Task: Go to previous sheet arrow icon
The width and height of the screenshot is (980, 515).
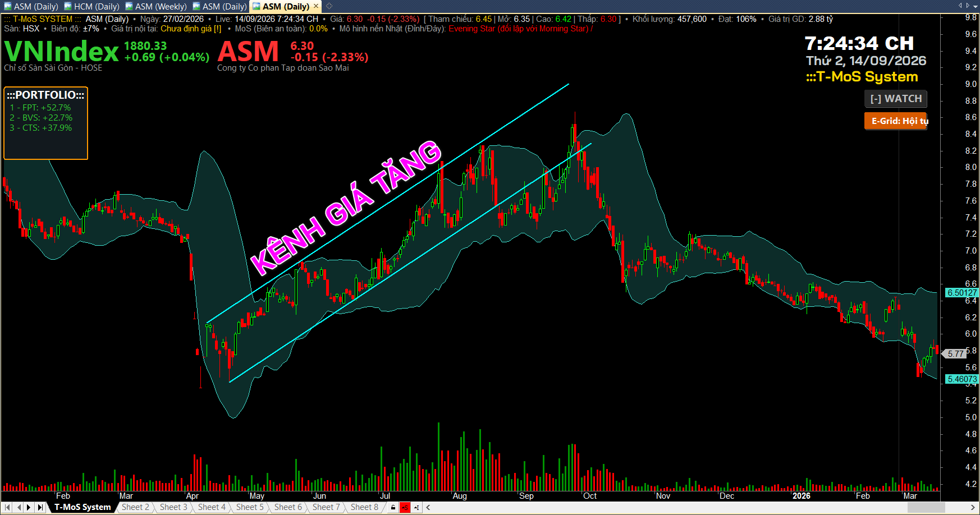Action: [19, 507]
